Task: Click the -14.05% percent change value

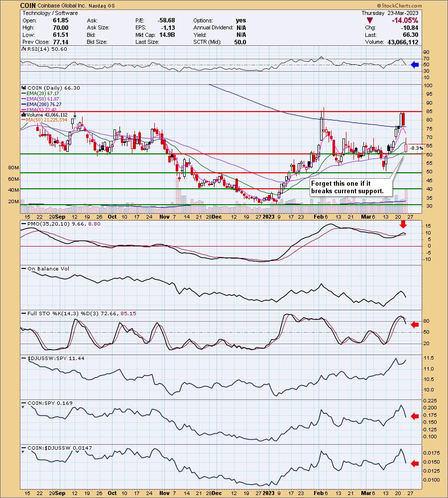Action: pos(405,20)
